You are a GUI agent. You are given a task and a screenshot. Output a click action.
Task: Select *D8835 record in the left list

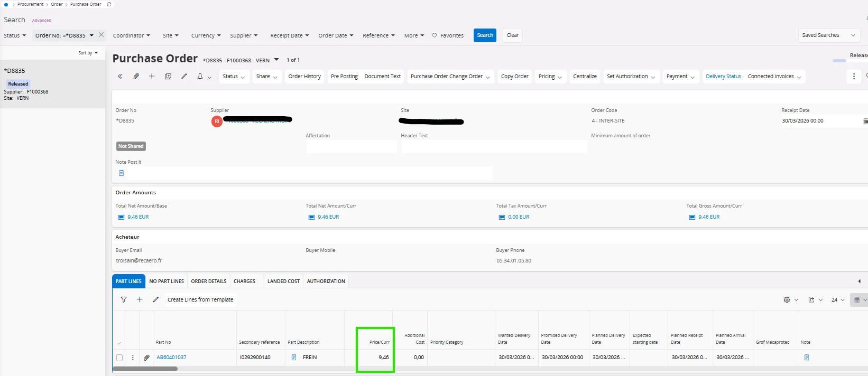click(x=53, y=84)
